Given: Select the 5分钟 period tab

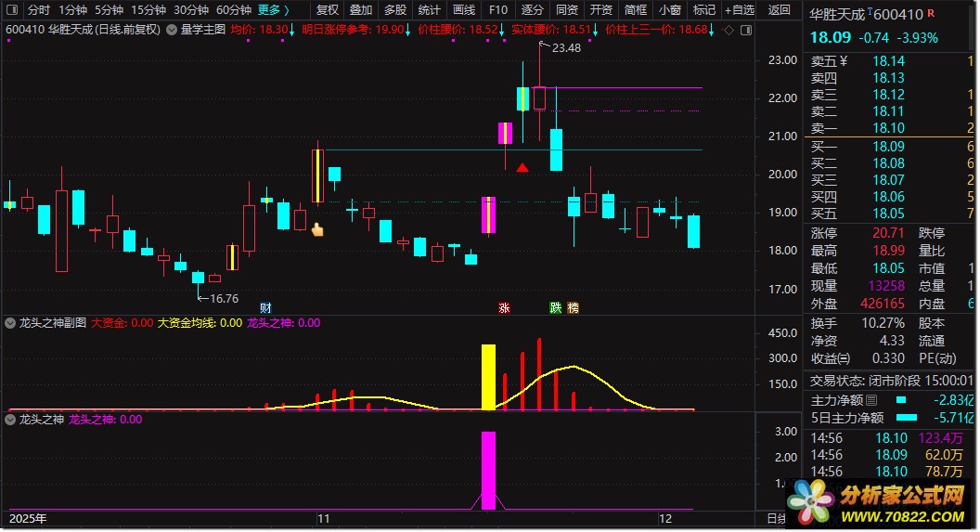Looking at the screenshot, I should (x=109, y=10).
